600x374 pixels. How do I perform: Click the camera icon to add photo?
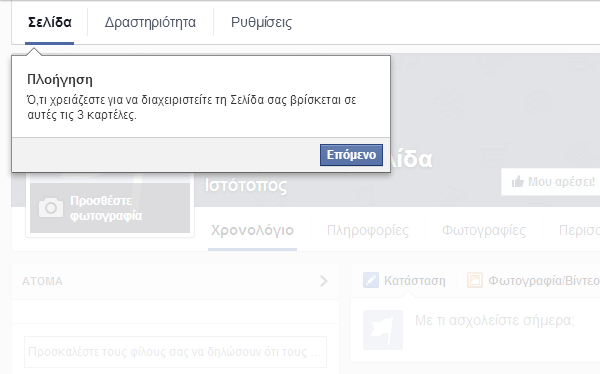pos(51,207)
